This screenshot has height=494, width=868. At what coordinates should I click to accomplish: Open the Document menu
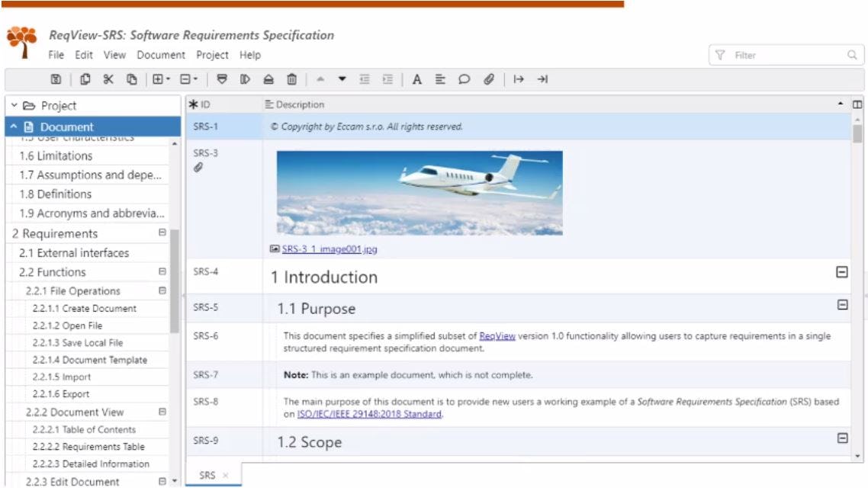coord(162,55)
